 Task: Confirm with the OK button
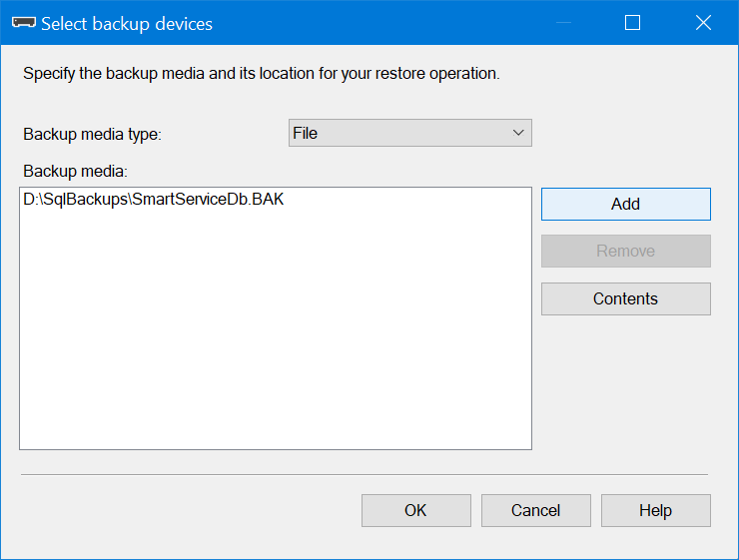[415, 510]
